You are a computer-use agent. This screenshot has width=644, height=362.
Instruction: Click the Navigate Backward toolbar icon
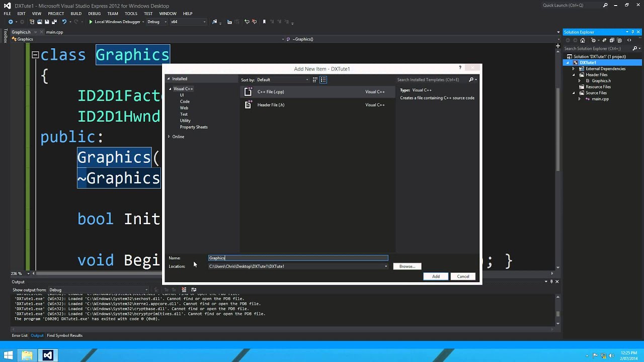(11, 22)
